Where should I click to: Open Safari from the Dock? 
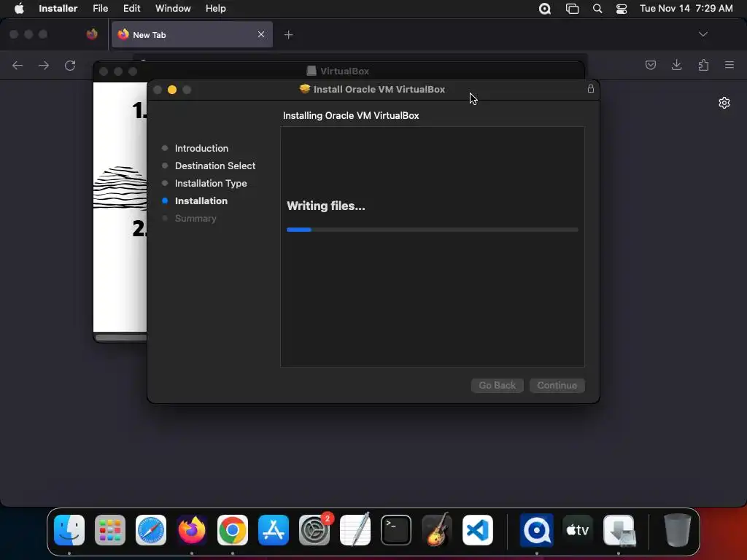[151, 529]
